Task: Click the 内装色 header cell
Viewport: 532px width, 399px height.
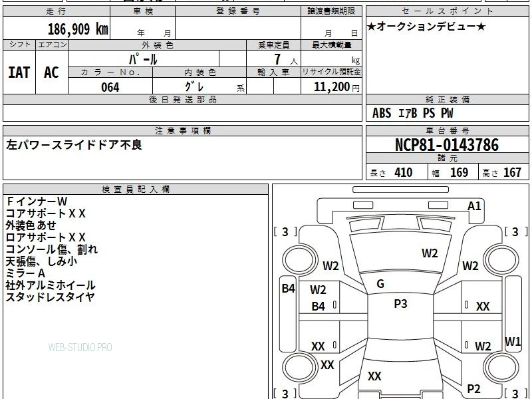Action: tap(199, 72)
